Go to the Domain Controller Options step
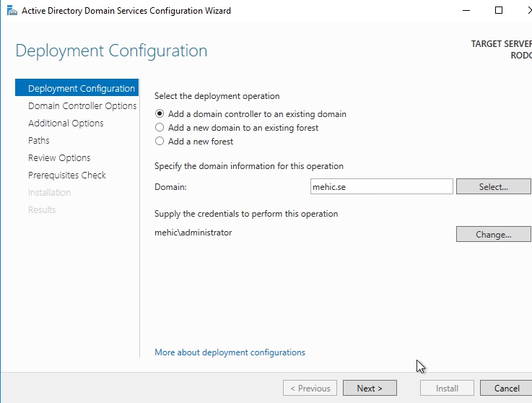This screenshot has height=403, width=532. [x=82, y=106]
